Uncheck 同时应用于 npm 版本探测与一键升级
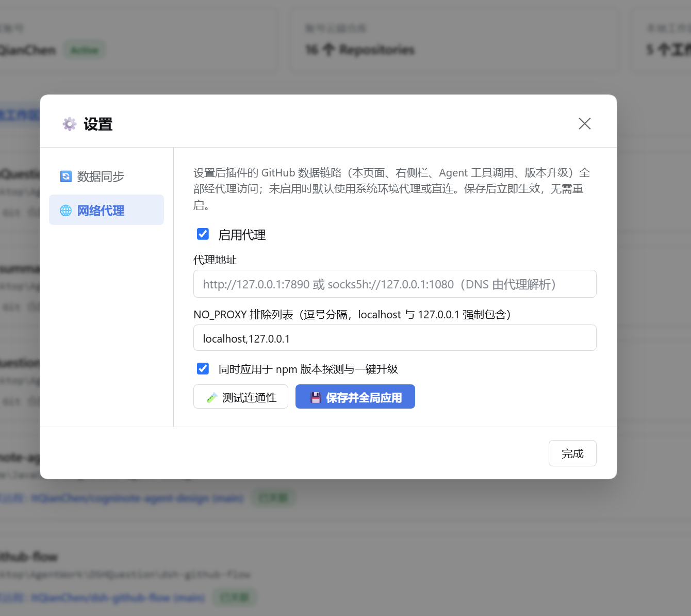 pos(203,369)
